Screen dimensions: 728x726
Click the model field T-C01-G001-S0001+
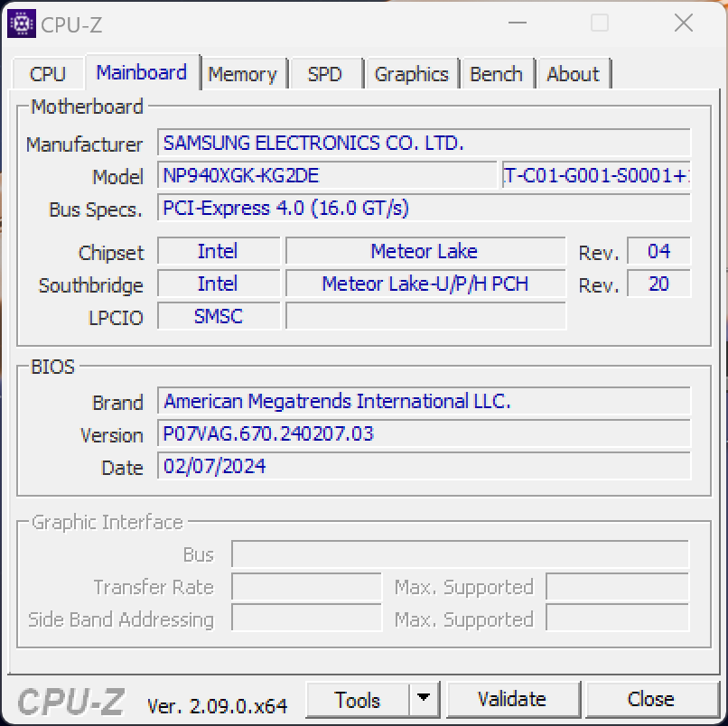596,175
